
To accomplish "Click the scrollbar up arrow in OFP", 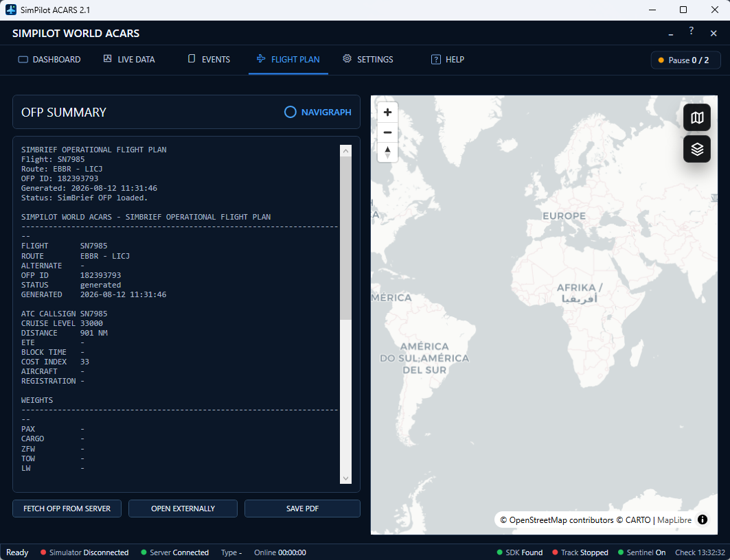I will pyautogui.click(x=345, y=151).
